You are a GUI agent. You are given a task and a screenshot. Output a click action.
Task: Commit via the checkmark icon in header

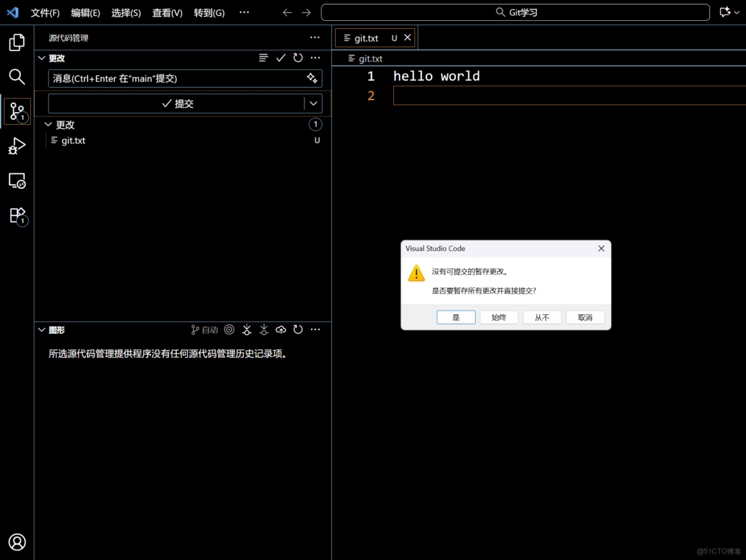280,57
